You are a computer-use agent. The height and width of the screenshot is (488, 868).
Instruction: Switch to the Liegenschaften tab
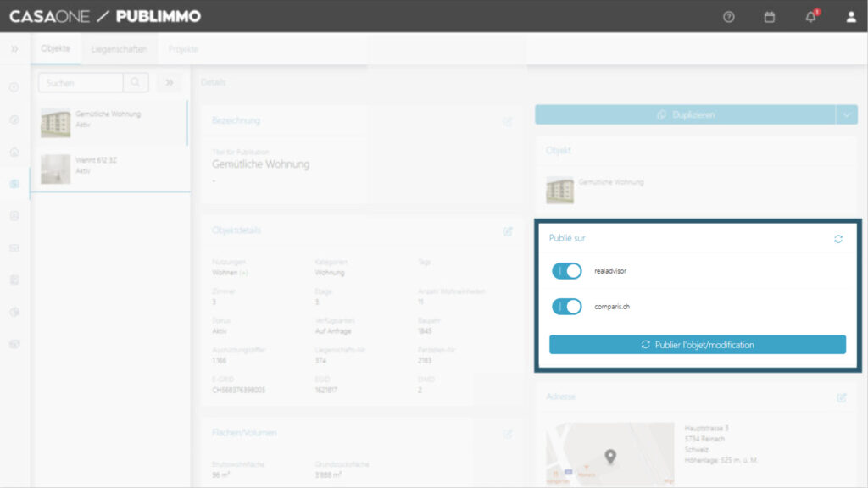pyautogui.click(x=119, y=49)
